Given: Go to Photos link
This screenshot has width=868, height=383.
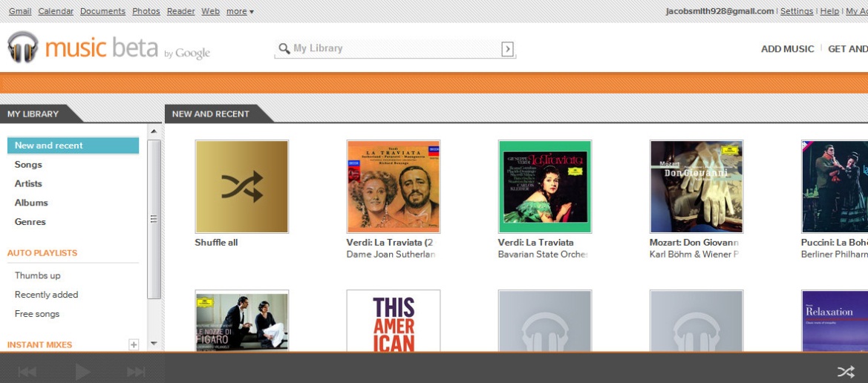Looking at the screenshot, I should tap(146, 11).
